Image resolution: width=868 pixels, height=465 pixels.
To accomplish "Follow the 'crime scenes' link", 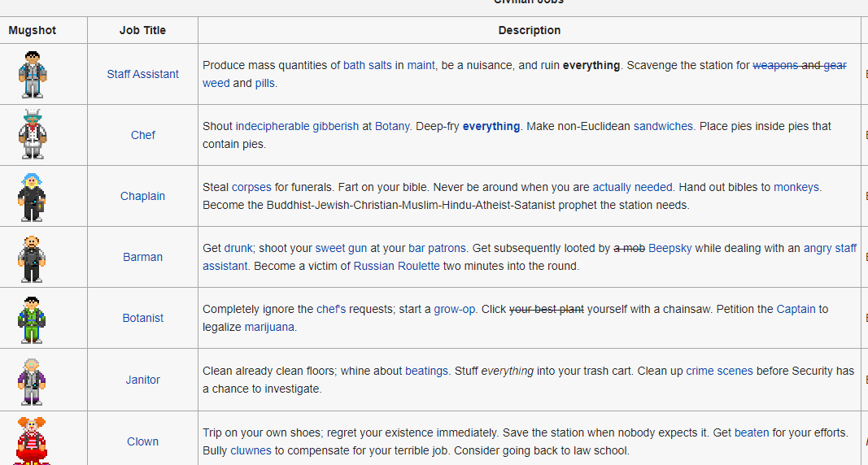I will 719,371.
